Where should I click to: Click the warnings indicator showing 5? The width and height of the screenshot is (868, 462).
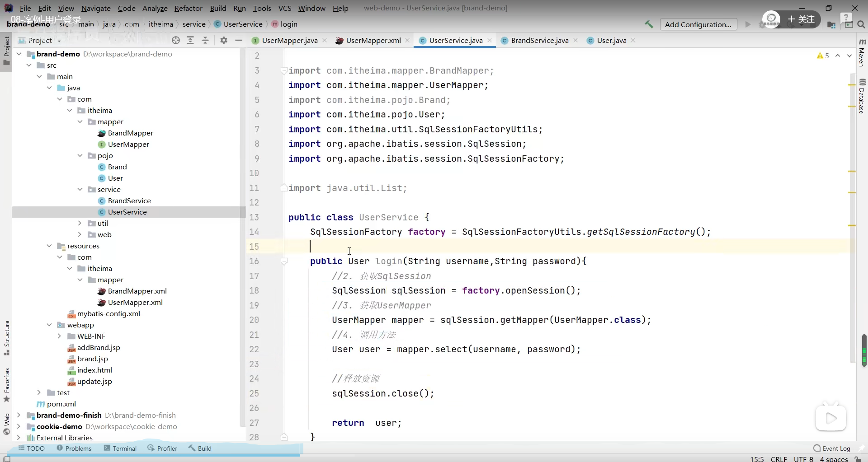pos(823,56)
